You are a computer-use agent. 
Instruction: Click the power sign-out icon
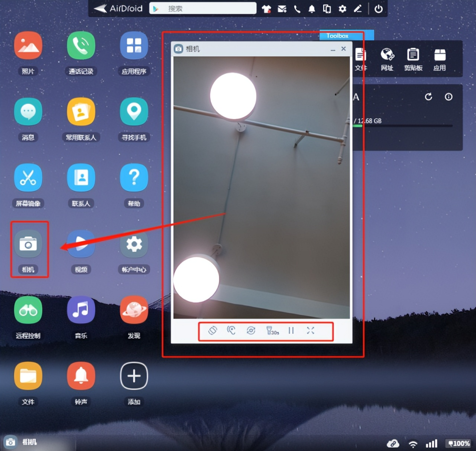pos(378,9)
